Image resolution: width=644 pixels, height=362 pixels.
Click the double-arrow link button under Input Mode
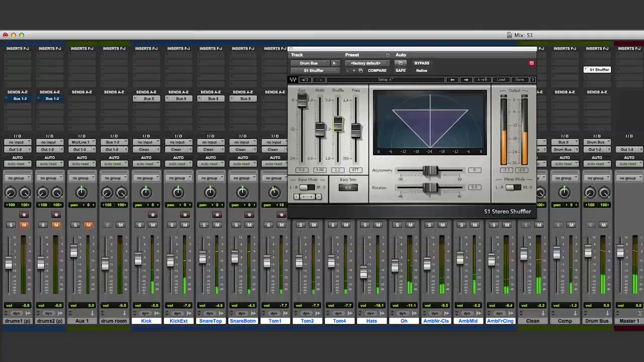pyautogui.click(x=307, y=197)
